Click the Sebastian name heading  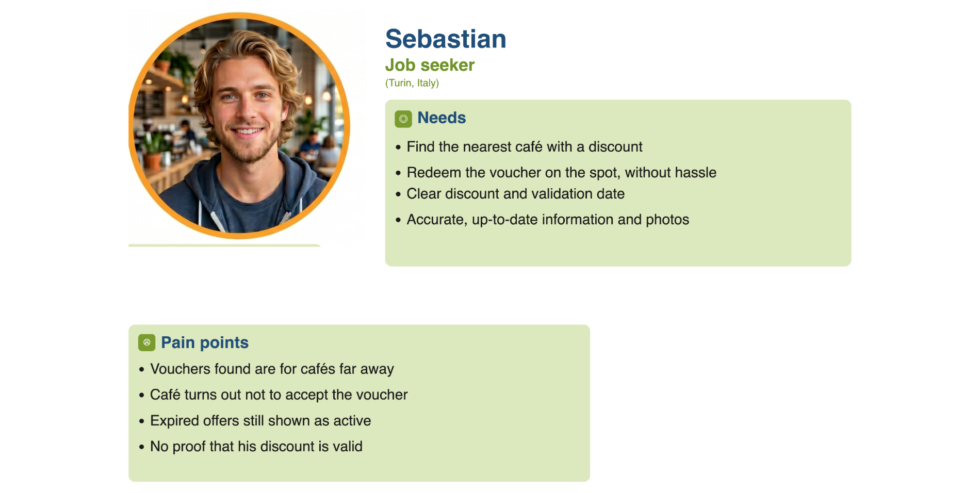click(446, 39)
